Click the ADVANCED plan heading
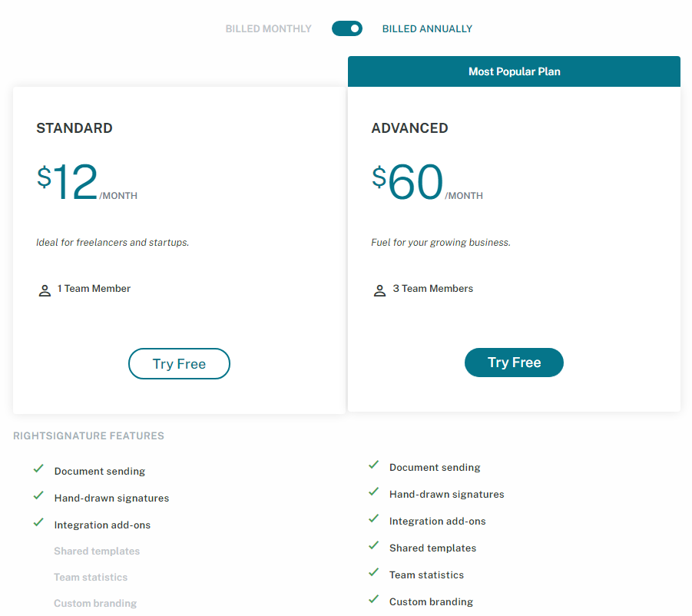 pyautogui.click(x=409, y=128)
